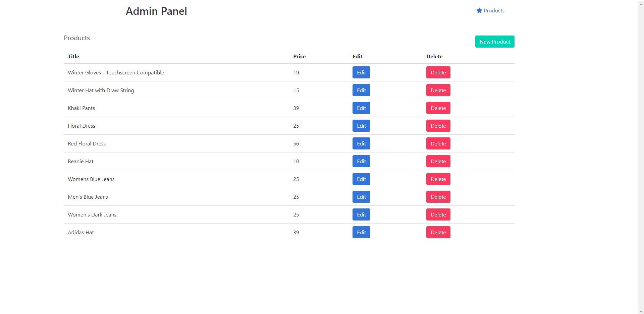Select the Adidas Hat product title
Screen dimensions: 644x314
pos(80,232)
